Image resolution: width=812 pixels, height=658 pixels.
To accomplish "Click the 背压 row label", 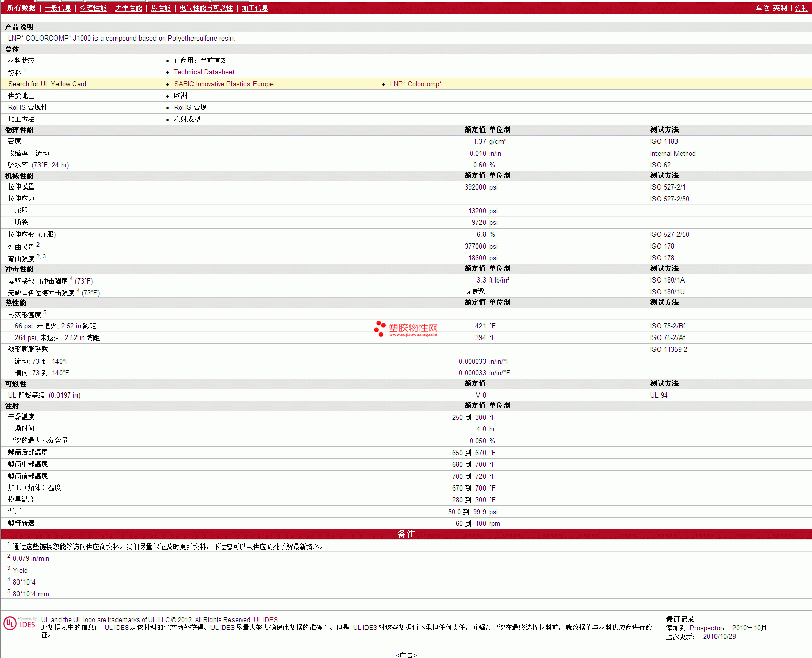I will (x=15, y=512).
